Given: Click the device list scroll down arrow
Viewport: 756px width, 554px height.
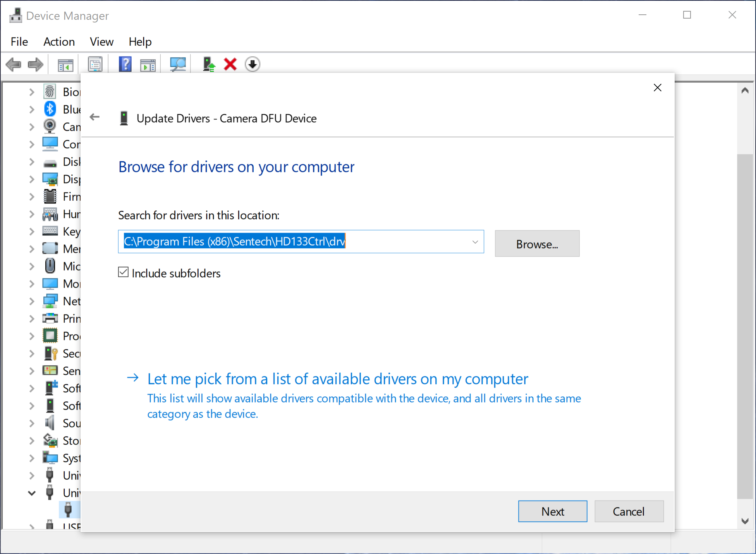Looking at the screenshot, I should point(745,521).
